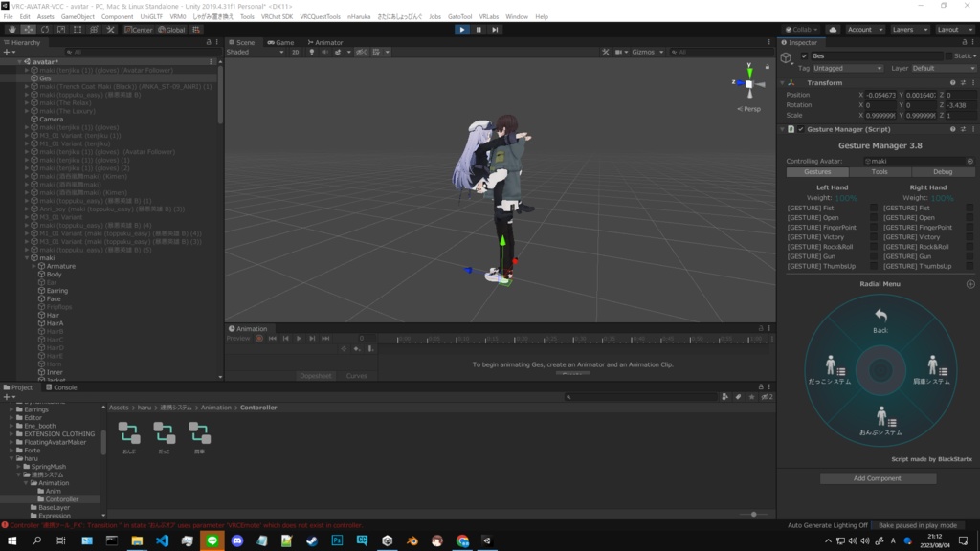This screenshot has height=551, width=980.
Task: Select the Scale tool in the toolbar
Action: pos(61,29)
